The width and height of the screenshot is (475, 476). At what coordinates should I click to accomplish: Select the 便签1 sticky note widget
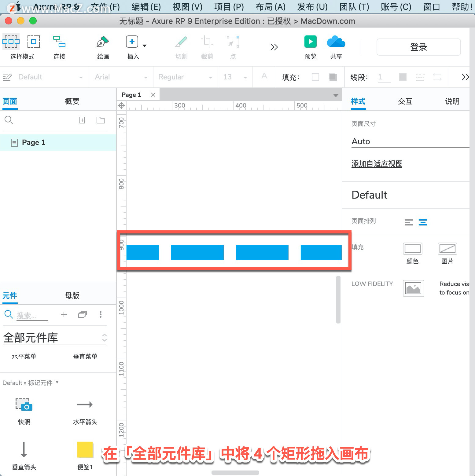click(85, 456)
